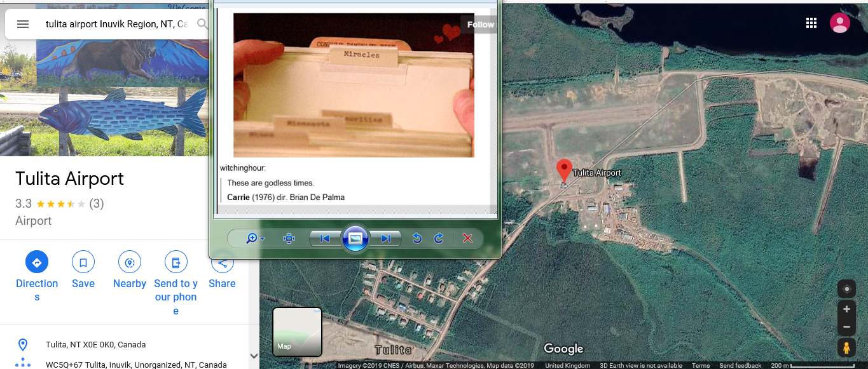Click the '3D Earth view is not available' text
The image size is (868, 369).
(641, 365)
